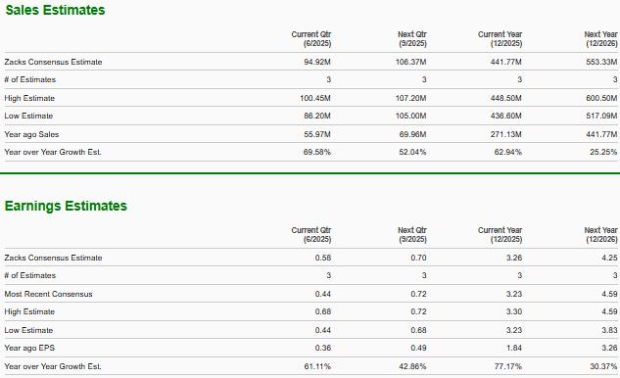Image resolution: width=620 pixels, height=378 pixels.
Task: Select the 553.33M sales consensus value
Action: pos(601,62)
